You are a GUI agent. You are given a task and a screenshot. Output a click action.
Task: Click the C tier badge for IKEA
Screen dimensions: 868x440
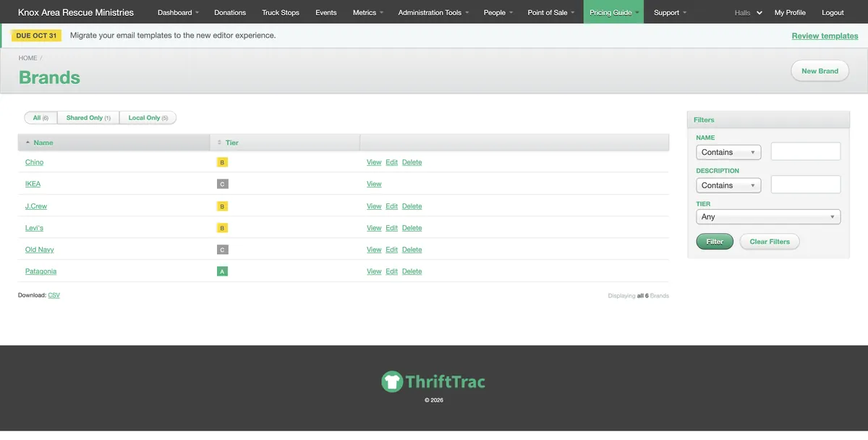tap(222, 185)
